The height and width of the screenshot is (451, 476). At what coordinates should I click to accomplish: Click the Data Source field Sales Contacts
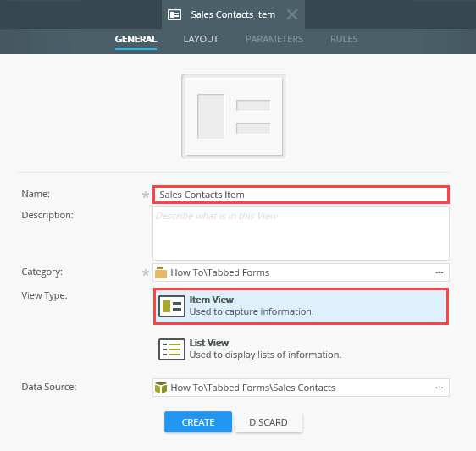301,388
